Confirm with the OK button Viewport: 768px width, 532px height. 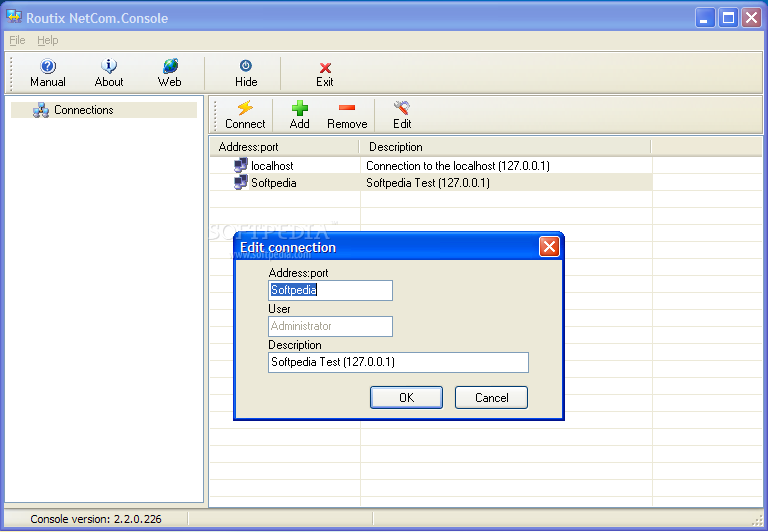point(407,397)
